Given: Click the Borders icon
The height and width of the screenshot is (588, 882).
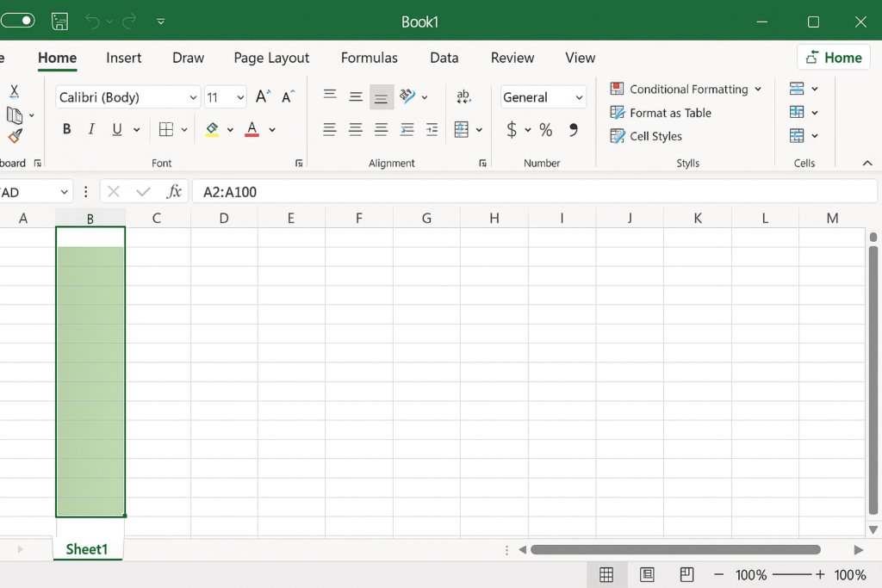Looking at the screenshot, I should click(166, 129).
